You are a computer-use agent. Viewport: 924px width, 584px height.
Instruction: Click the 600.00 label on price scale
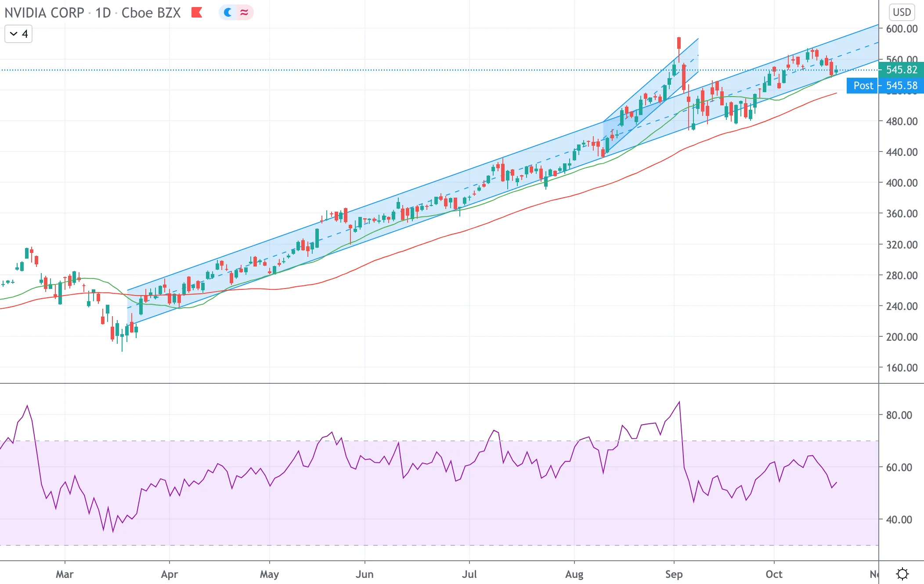902,29
